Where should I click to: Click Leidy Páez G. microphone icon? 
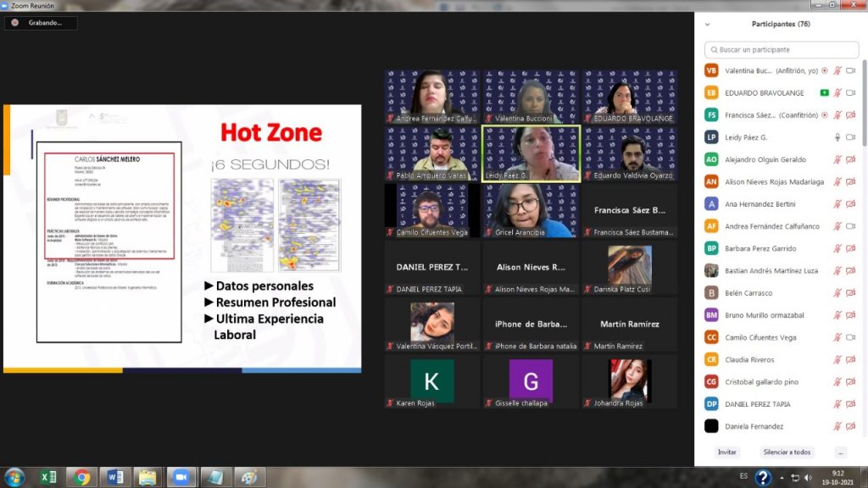point(837,137)
